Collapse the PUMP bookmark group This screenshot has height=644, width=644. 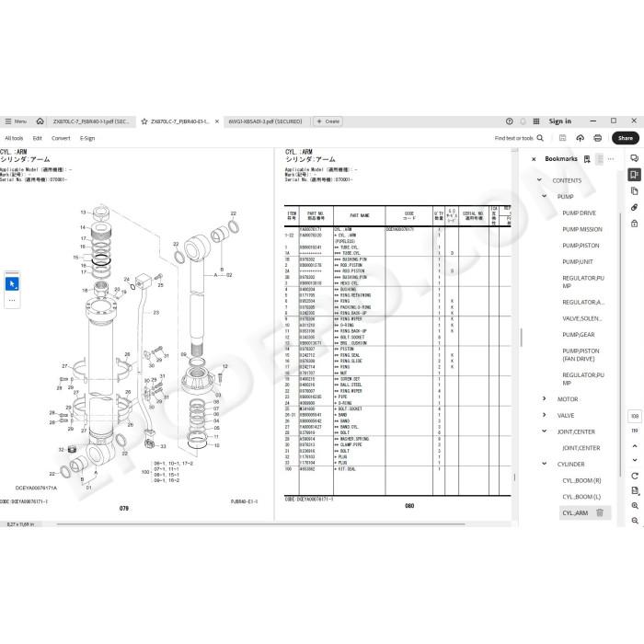tap(545, 196)
